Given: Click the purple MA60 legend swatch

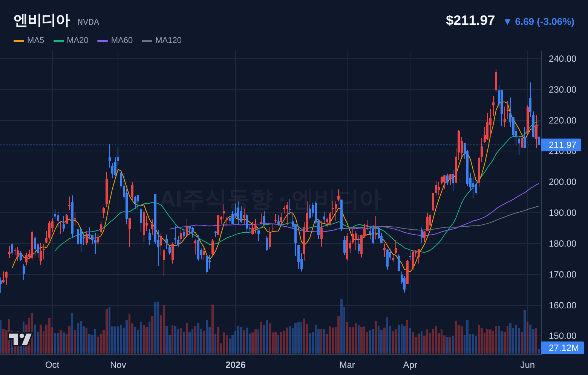Looking at the screenshot, I should (103, 41).
